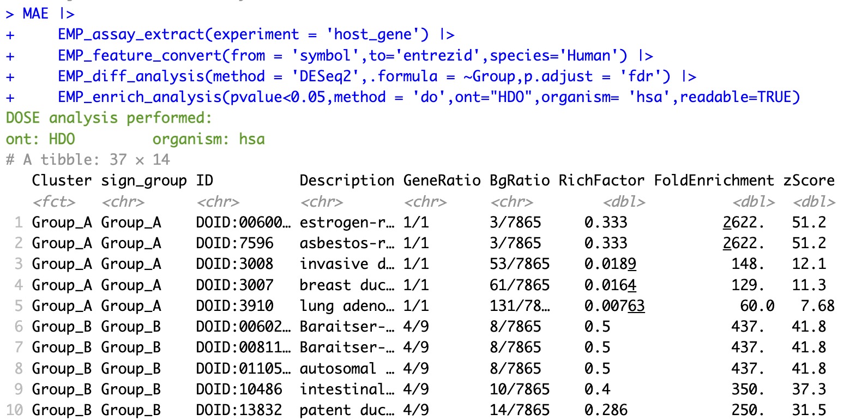Click the Description column header

click(x=347, y=181)
